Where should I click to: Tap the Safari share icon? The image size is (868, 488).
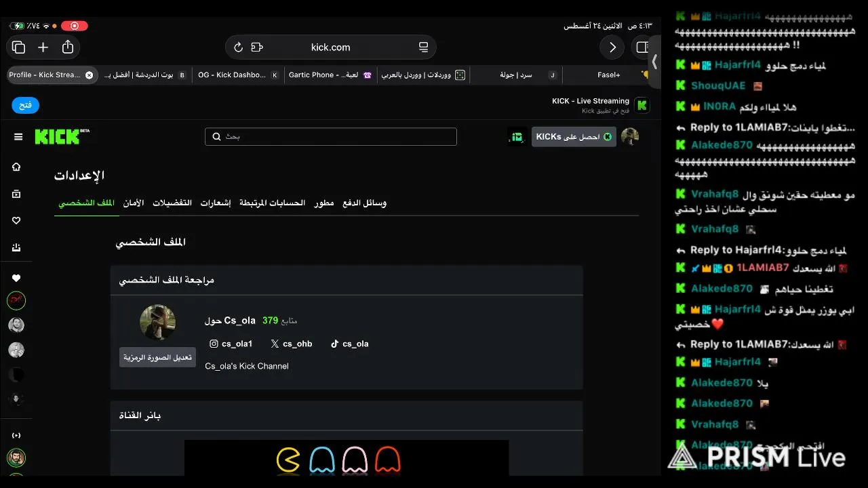[68, 47]
